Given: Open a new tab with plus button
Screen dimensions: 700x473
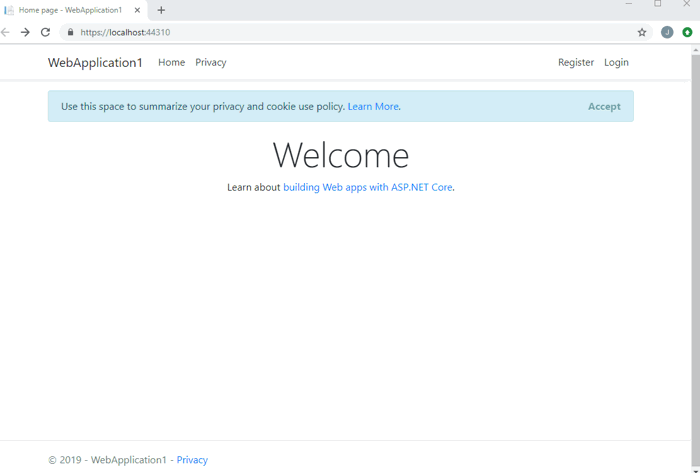Looking at the screenshot, I should click(161, 10).
